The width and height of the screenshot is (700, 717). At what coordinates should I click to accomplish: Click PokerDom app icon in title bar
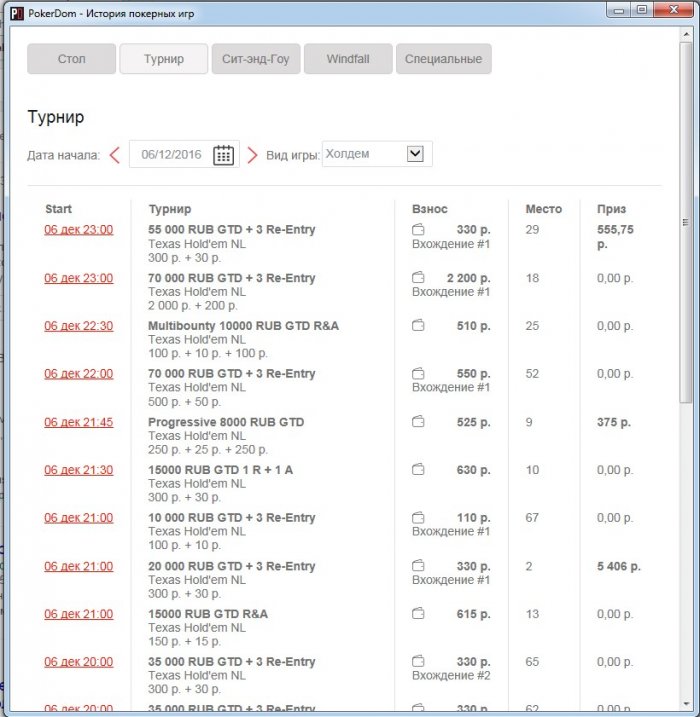(16, 13)
